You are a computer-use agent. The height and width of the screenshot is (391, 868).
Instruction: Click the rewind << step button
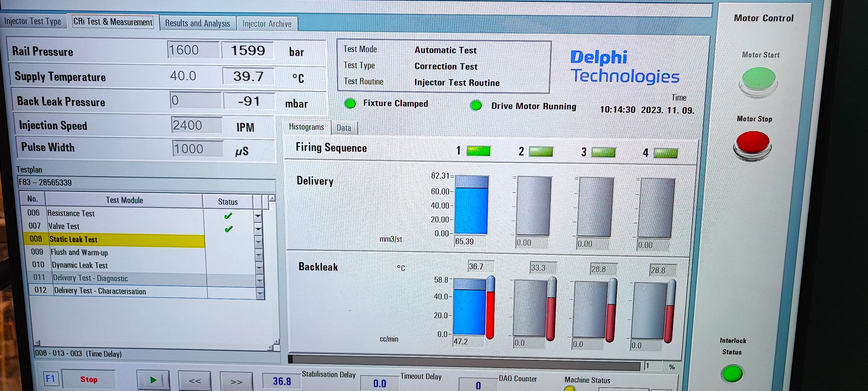click(194, 381)
